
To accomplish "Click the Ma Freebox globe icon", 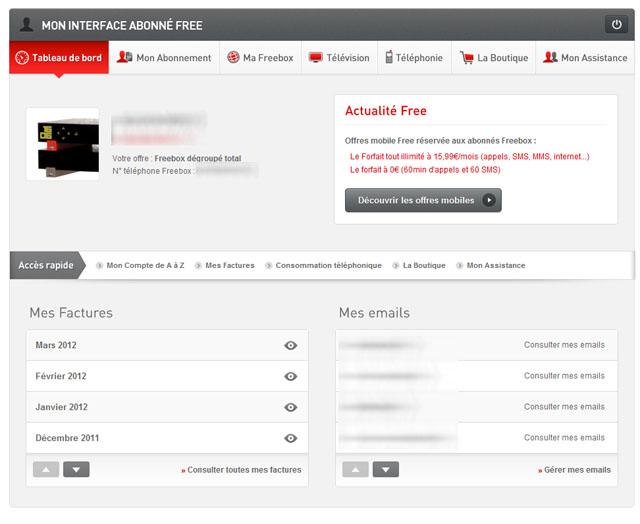I will pyautogui.click(x=233, y=58).
